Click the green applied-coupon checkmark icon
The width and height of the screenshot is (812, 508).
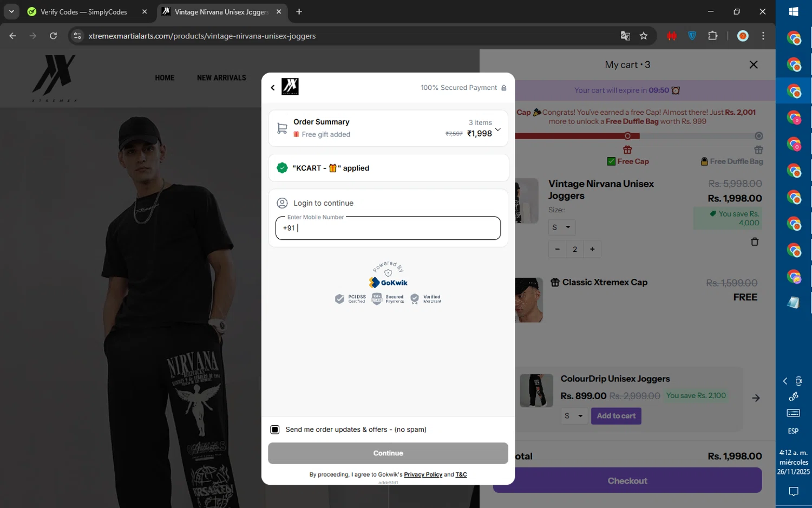coord(282,168)
